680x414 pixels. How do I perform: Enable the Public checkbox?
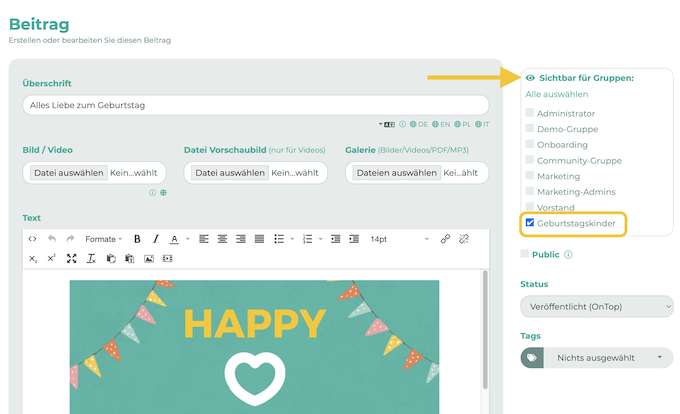(524, 254)
